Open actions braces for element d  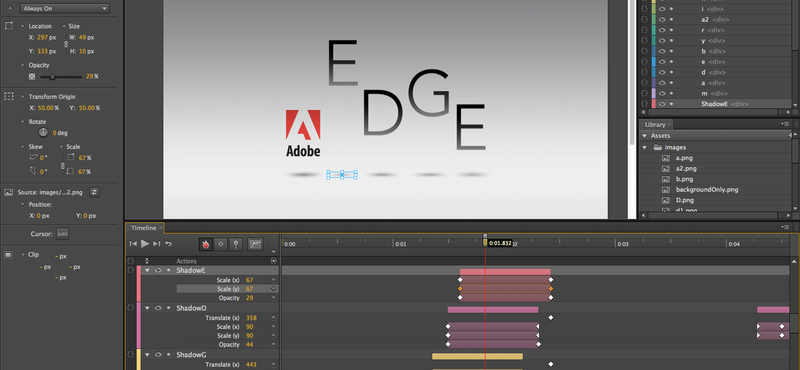644,72
